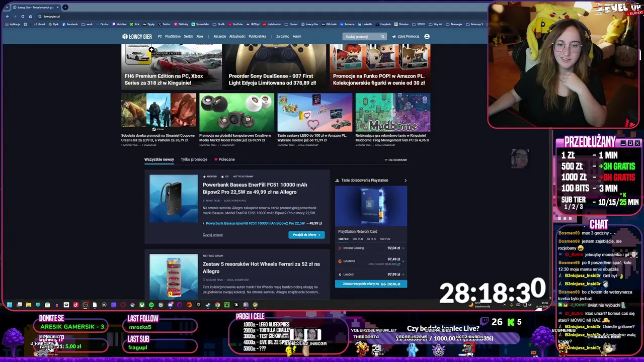
Task: Switch to the Tylko promocje tab
Action: point(194,159)
